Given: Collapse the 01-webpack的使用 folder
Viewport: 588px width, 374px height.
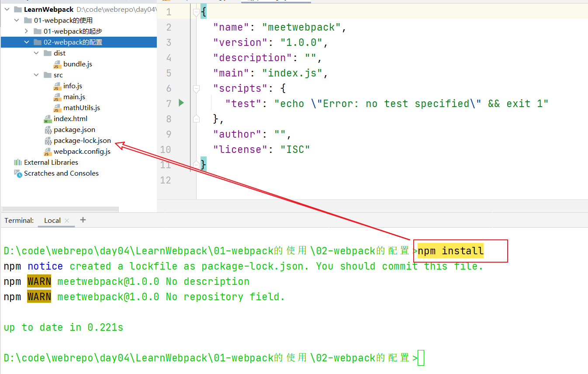Looking at the screenshot, I should point(17,20).
